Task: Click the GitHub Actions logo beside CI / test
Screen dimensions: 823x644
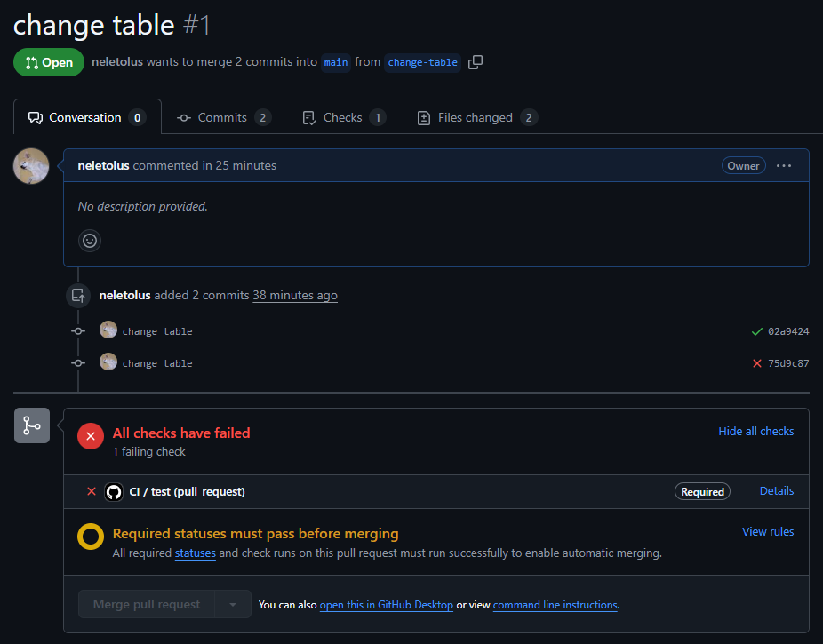Action: click(114, 491)
